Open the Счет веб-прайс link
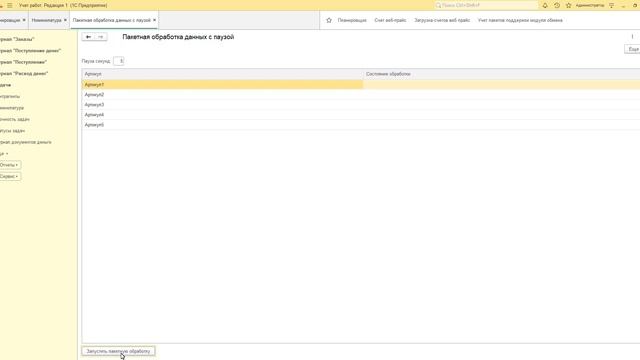The height and width of the screenshot is (360, 640). 390,20
